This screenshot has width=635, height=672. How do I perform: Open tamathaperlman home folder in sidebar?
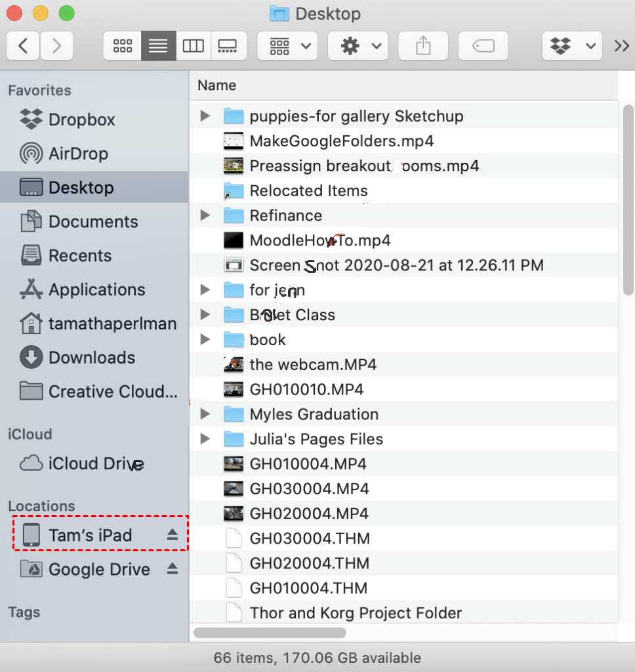pyautogui.click(x=94, y=324)
